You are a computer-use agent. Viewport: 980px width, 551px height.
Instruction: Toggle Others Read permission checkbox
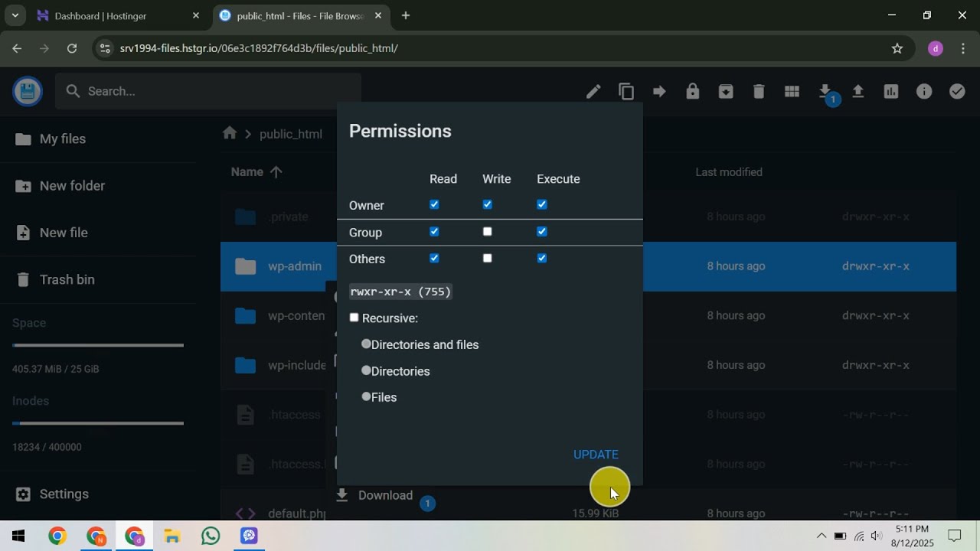[434, 258]
